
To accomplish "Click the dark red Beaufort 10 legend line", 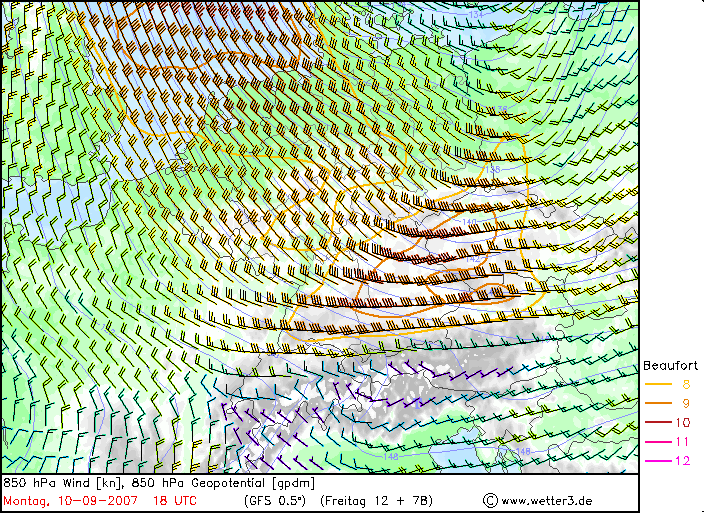I will click(657, 422).
